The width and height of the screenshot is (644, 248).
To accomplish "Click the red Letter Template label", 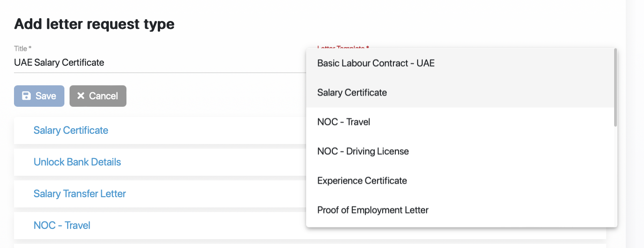I will pyautogui.click(x=343, y=47).
